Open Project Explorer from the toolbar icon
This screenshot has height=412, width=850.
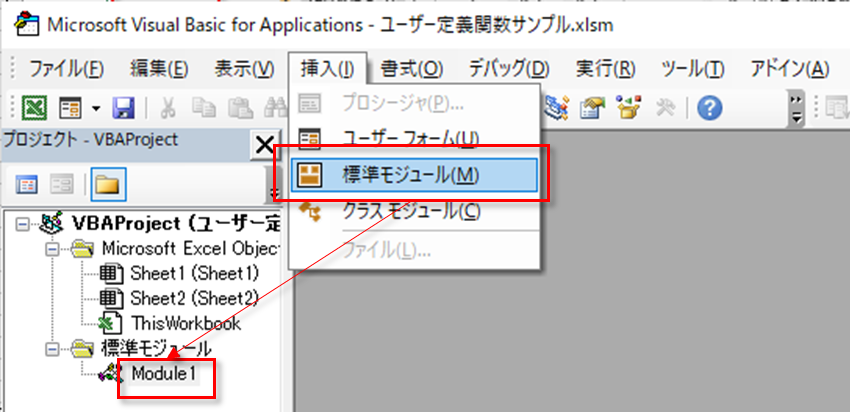[x=557, y=107]
